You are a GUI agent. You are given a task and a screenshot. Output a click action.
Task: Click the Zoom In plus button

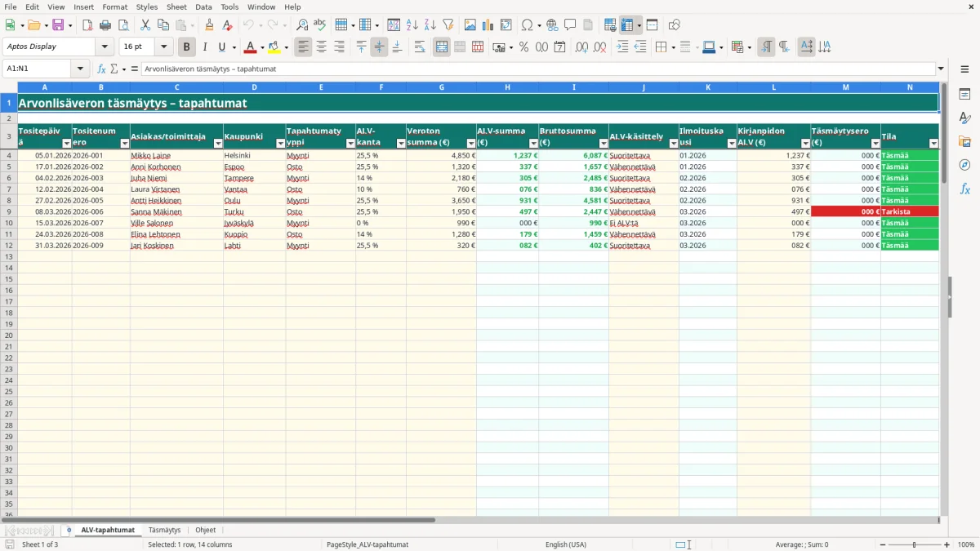click(947, 544)
